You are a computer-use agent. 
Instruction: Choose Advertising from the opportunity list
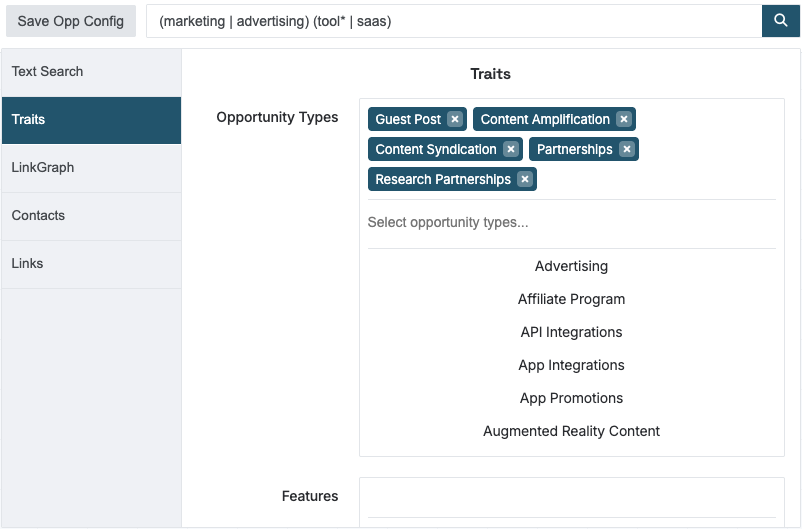point(571,266)
